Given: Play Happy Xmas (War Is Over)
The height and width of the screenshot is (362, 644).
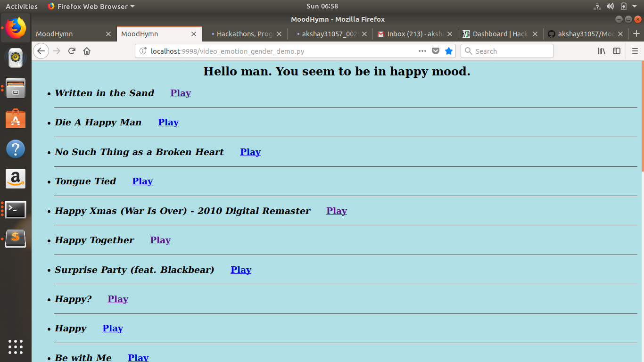Looking at the screenshot, I should [x=337, y=211].
